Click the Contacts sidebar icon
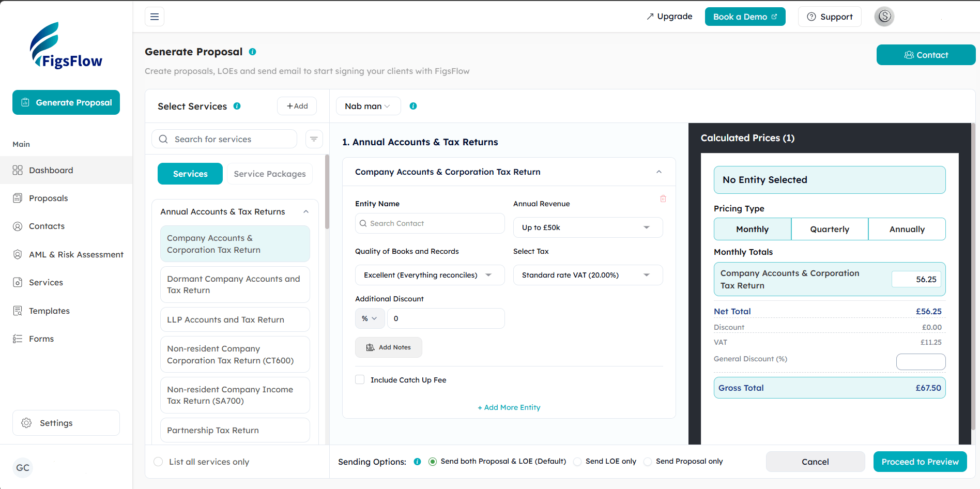980x489 pixels. (x=18, y=226)
